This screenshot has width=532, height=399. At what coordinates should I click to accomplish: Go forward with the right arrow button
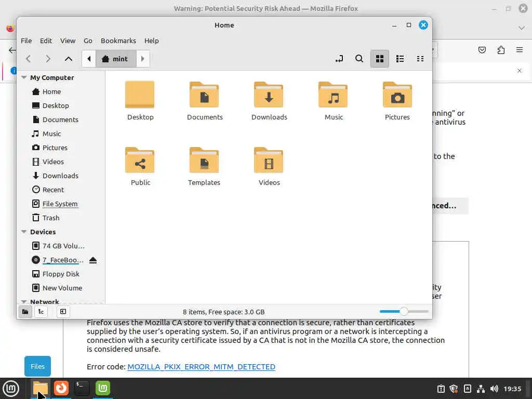pyautogui.click(x=48, y=59)
